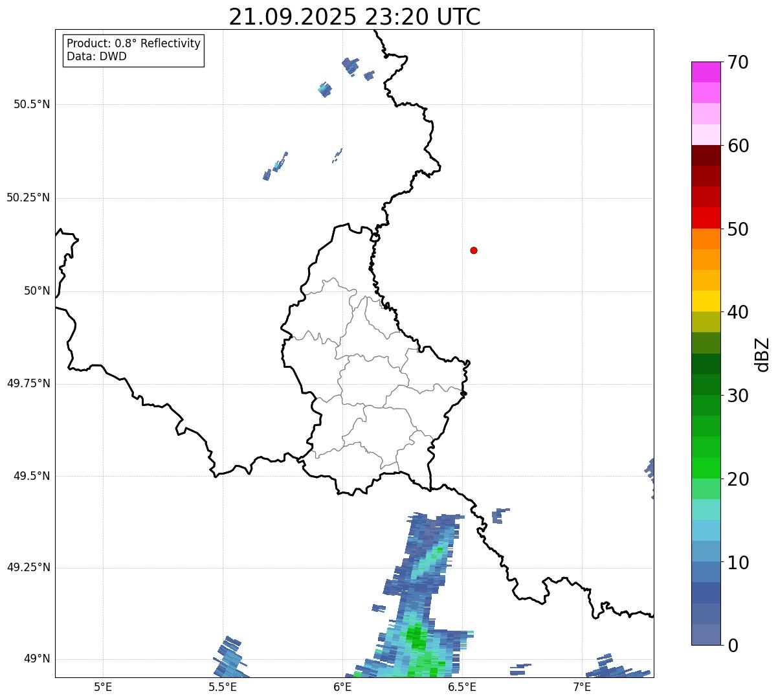Click the colorbar 40 tick label

pyautogui.click(x=738, y=312)
